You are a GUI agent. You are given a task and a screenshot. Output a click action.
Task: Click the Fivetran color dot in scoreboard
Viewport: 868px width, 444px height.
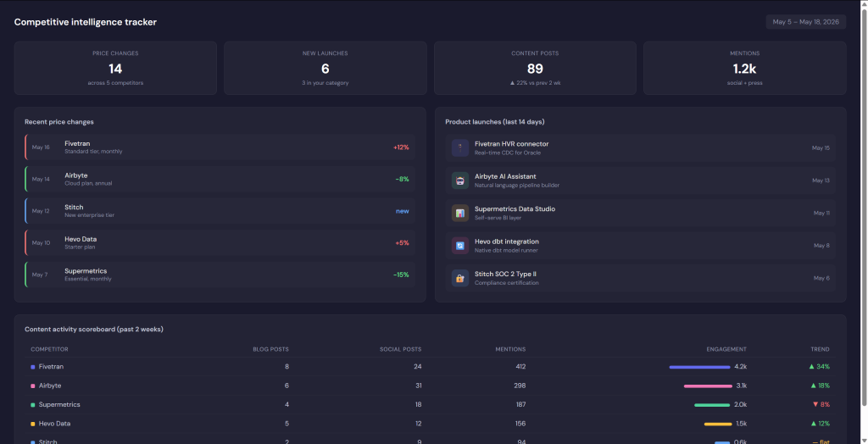coord(33,367)
